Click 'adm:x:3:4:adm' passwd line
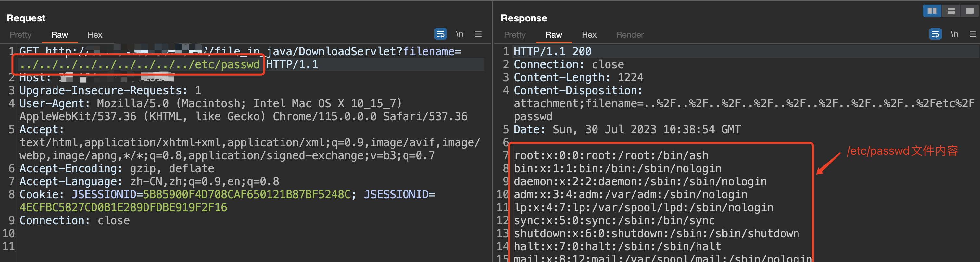 (630, 195)
